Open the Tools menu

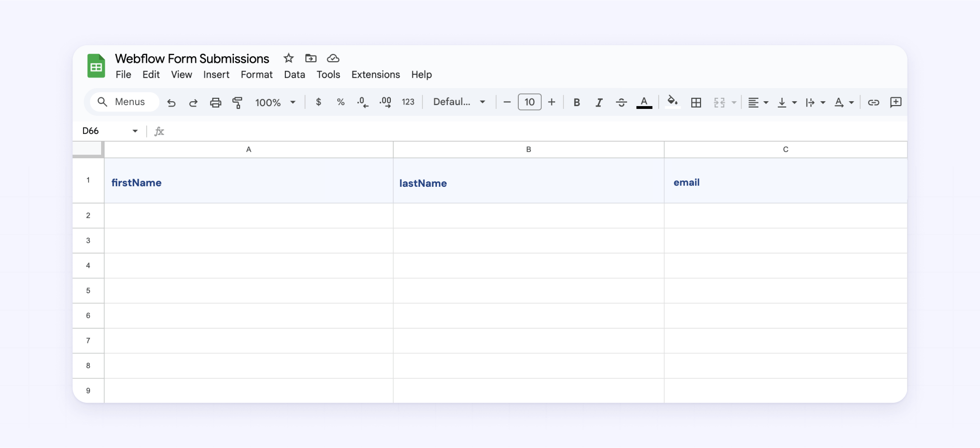pyautogui.click(x=328, y=74)
